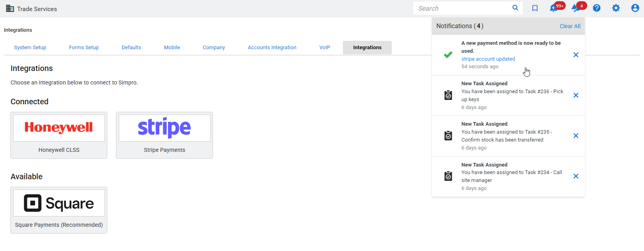Dismiss the Task #235 notification
Image resolution: width=644 pixels, height=251 pixels.
coord(576,136)
